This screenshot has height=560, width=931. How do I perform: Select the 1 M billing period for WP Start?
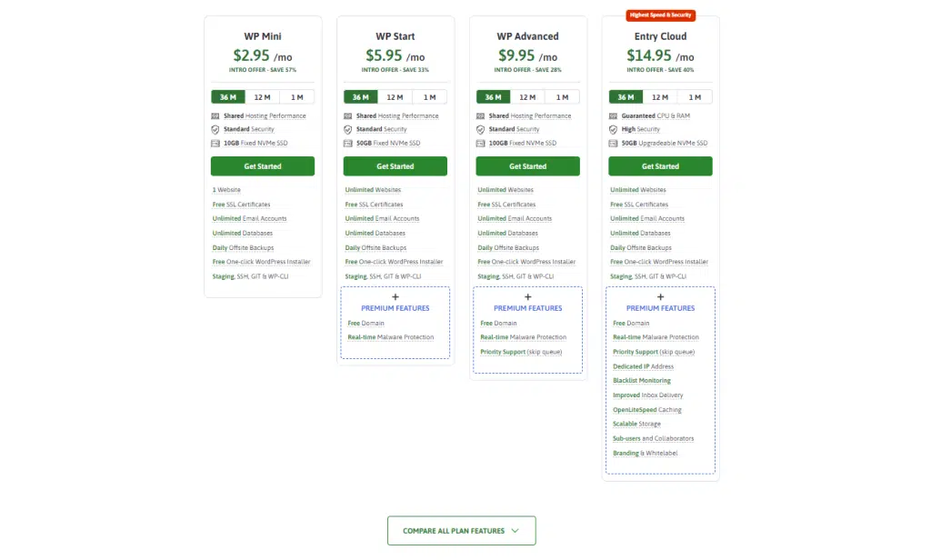(429, 97)
